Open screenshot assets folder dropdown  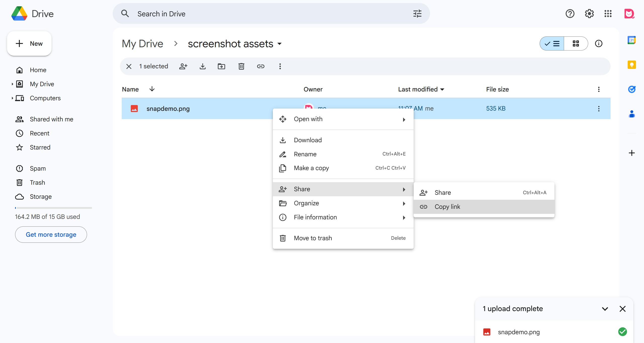pyautogui.click(x=279, y=44)
